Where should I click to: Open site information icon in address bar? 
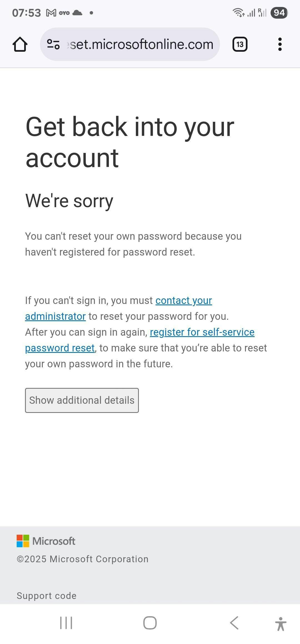pyautogui.click(x=53, y=44)
